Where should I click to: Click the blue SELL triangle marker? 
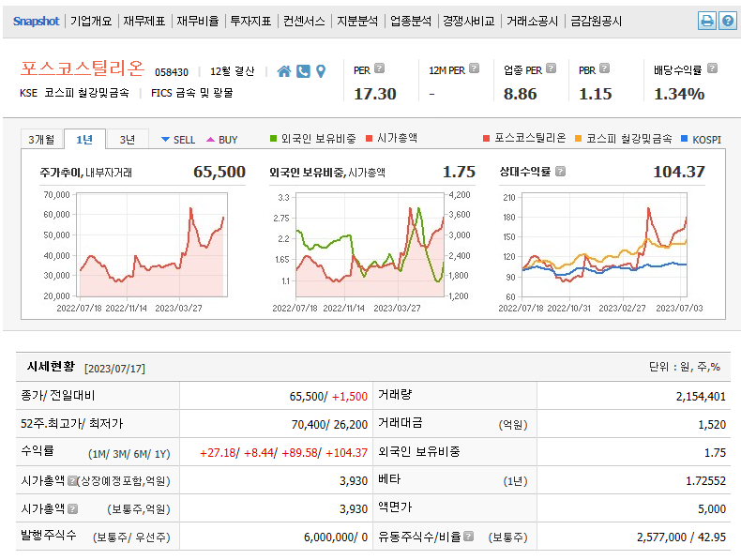pyautogui.click(x=165, y=140)
